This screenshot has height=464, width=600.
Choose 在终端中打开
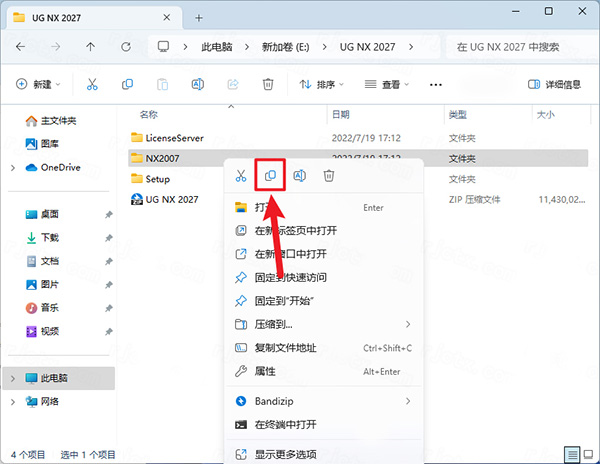tap(324, 424)
